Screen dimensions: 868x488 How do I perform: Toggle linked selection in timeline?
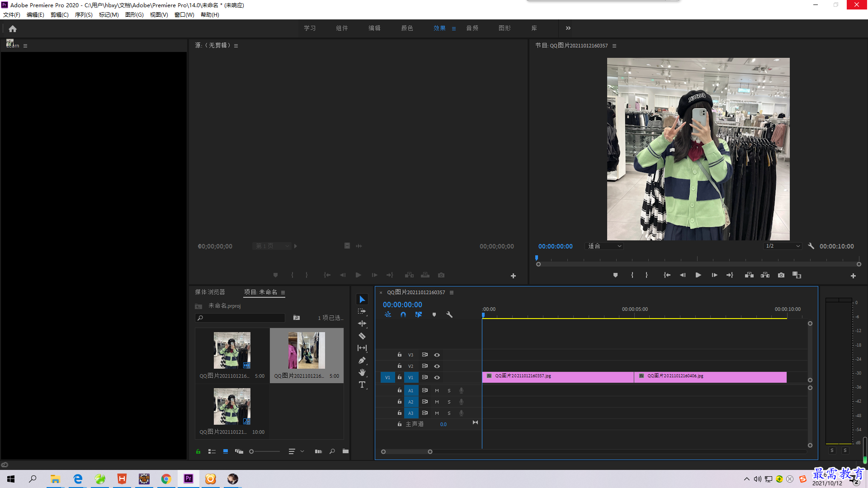(419, 314)
